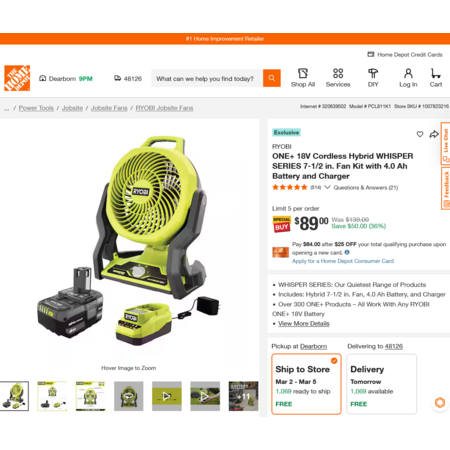Open the Live Chat side tab
Viewport: 450px width, 450px height.
pos(445,144)
